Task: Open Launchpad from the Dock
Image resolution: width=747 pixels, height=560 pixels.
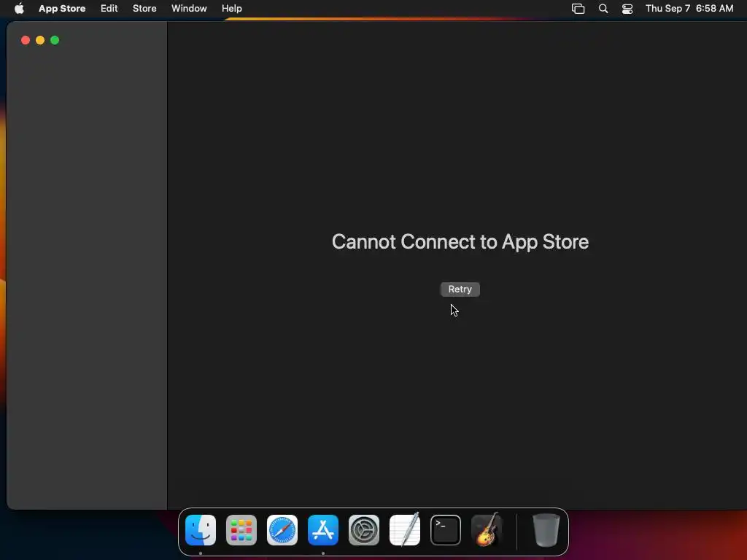Action: coord(241,530)
